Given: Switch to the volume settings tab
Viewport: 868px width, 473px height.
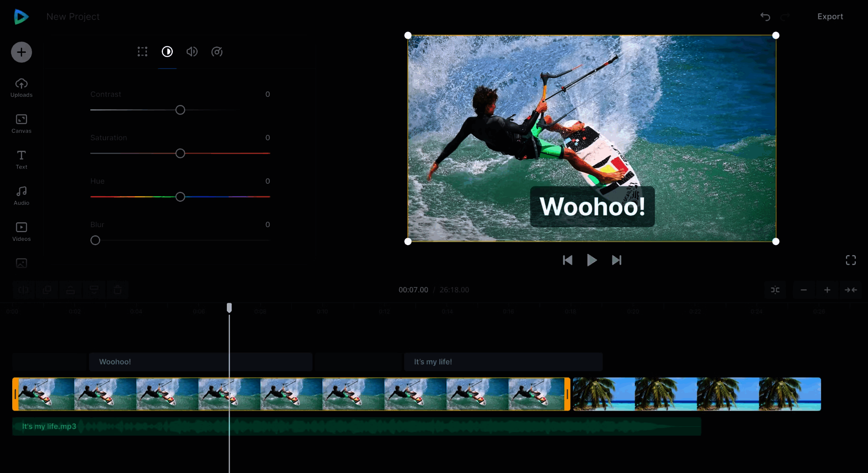Looking at the screenshot, I should [x=192, y=52].
